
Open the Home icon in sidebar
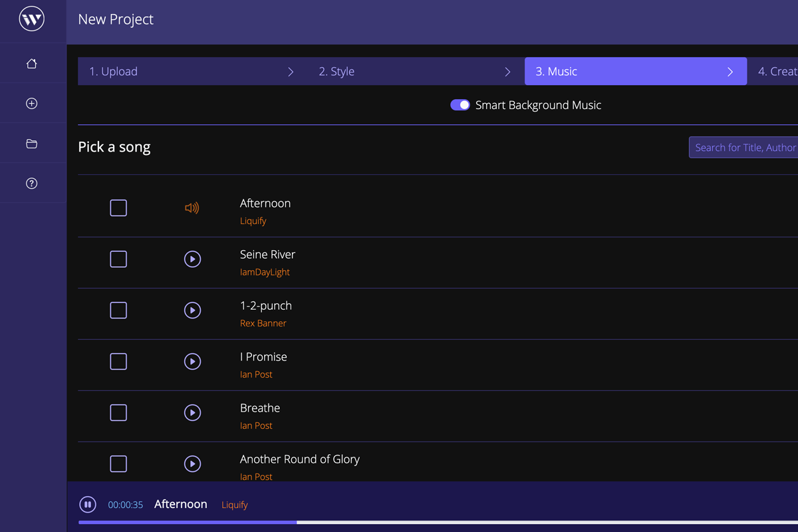(x=31, y=64)
